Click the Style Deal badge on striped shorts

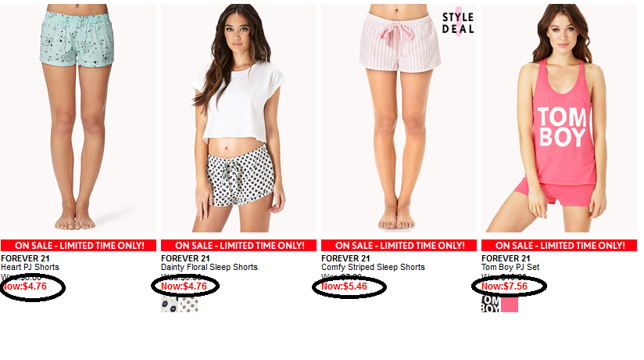point(458,23)
